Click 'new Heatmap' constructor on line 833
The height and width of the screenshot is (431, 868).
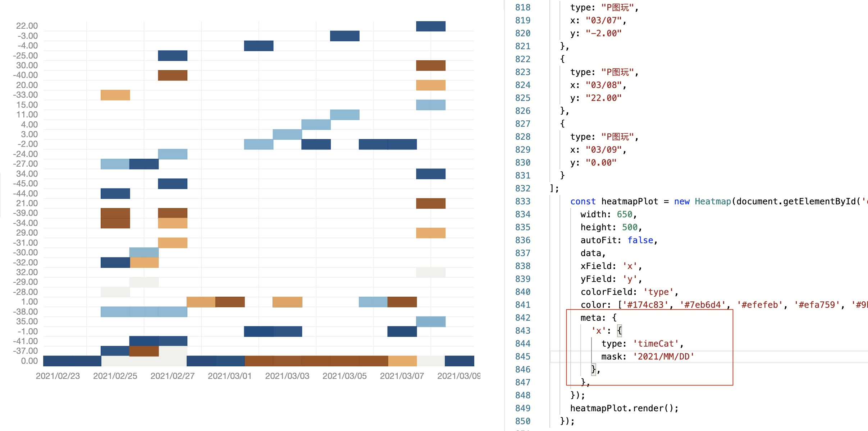click(698, 201)
